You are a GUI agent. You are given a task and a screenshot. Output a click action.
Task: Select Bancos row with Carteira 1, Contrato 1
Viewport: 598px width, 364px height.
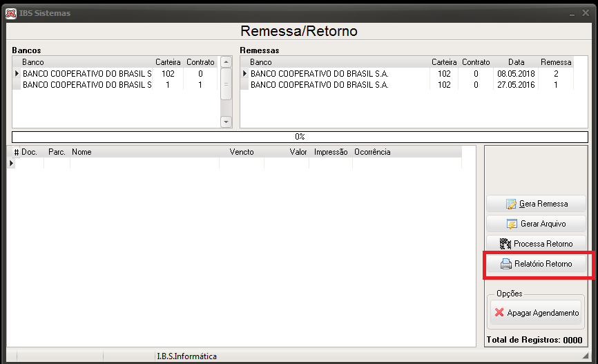116,85
